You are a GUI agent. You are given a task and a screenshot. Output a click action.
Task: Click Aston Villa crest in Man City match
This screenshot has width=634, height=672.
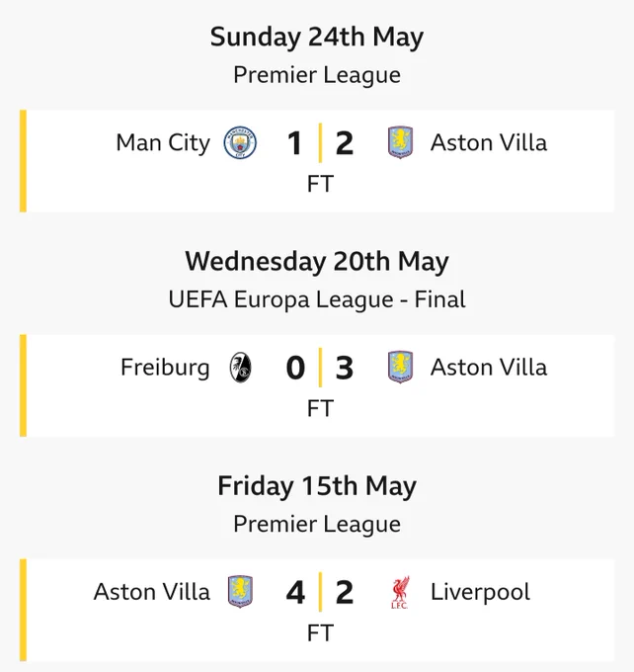400,142
